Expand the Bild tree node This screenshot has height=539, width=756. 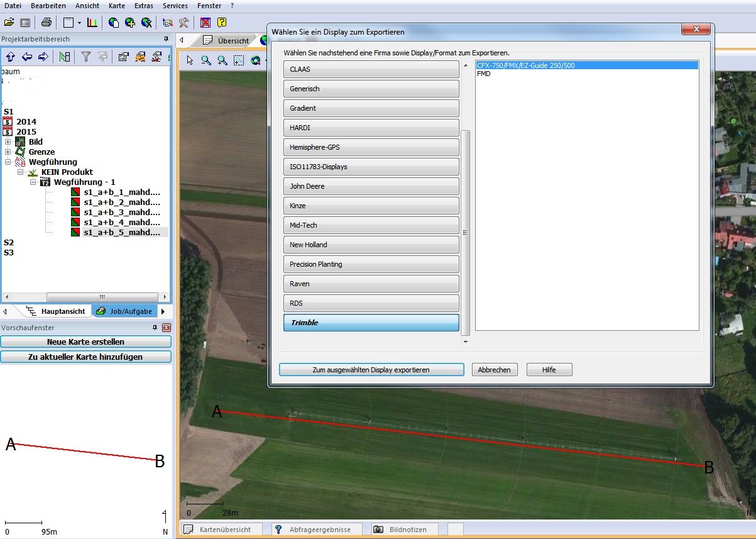[x=8, y=142]
